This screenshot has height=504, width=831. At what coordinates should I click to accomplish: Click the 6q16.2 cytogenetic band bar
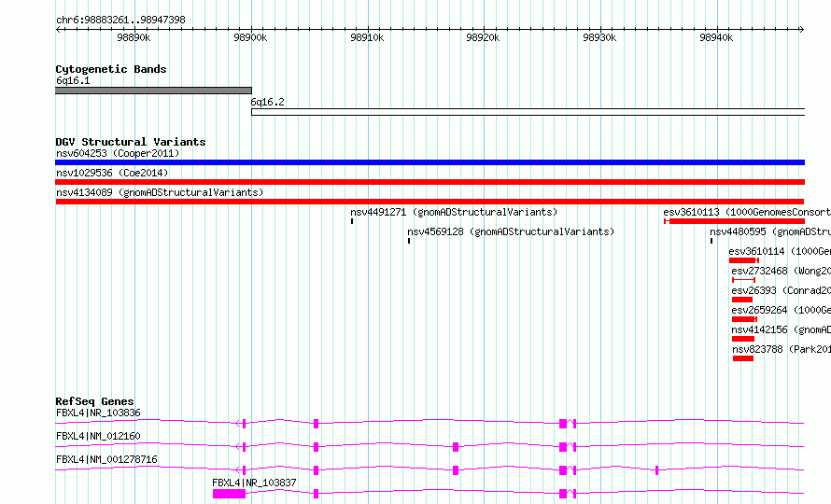tap(528, 112)
